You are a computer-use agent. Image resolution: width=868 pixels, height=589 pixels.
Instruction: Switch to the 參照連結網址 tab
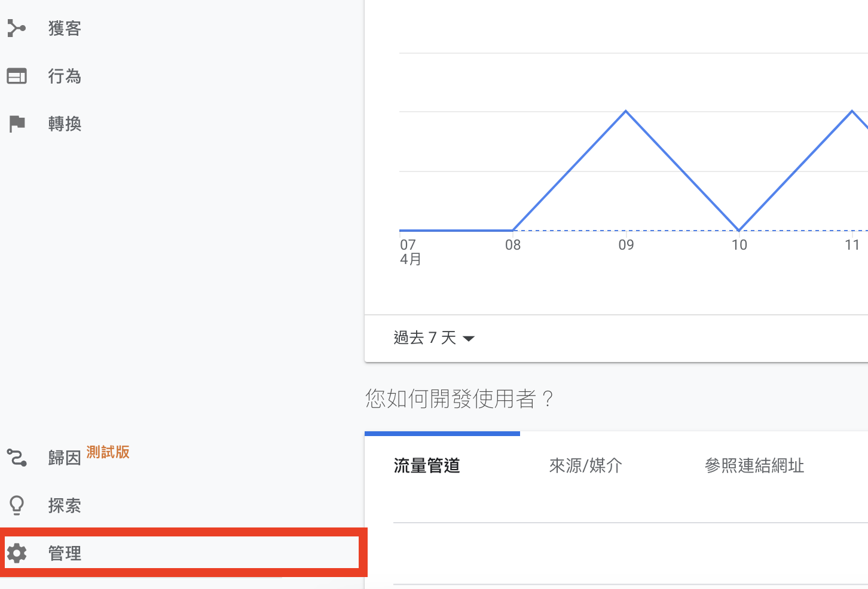(x=754, y=465)
